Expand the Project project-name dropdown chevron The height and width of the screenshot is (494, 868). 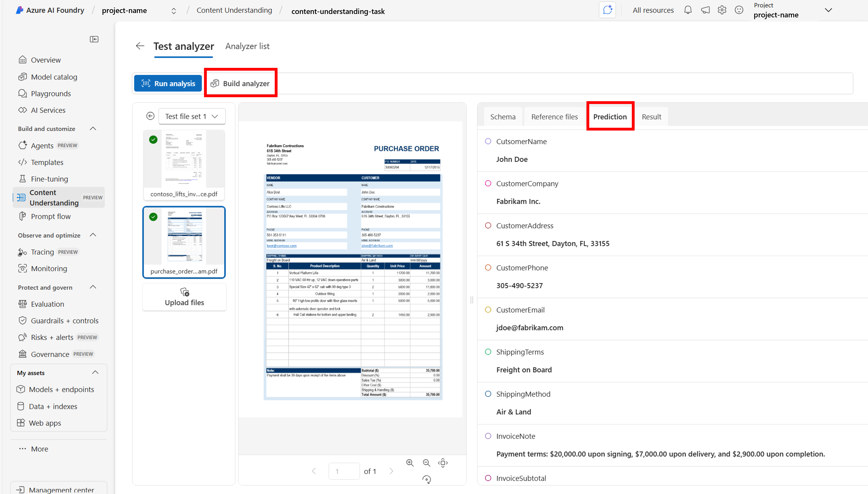coord(828,10)
